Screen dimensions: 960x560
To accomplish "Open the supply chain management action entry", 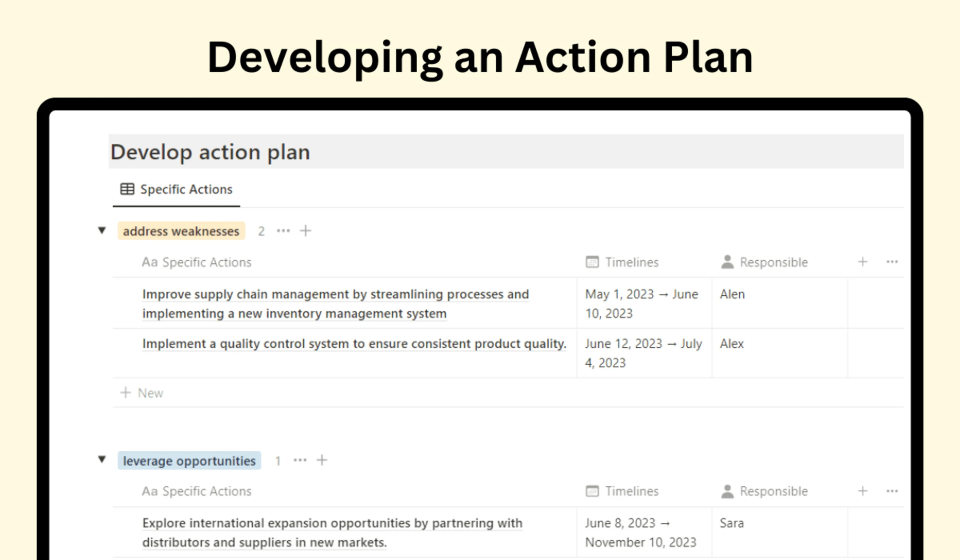I will pos(335,303).
